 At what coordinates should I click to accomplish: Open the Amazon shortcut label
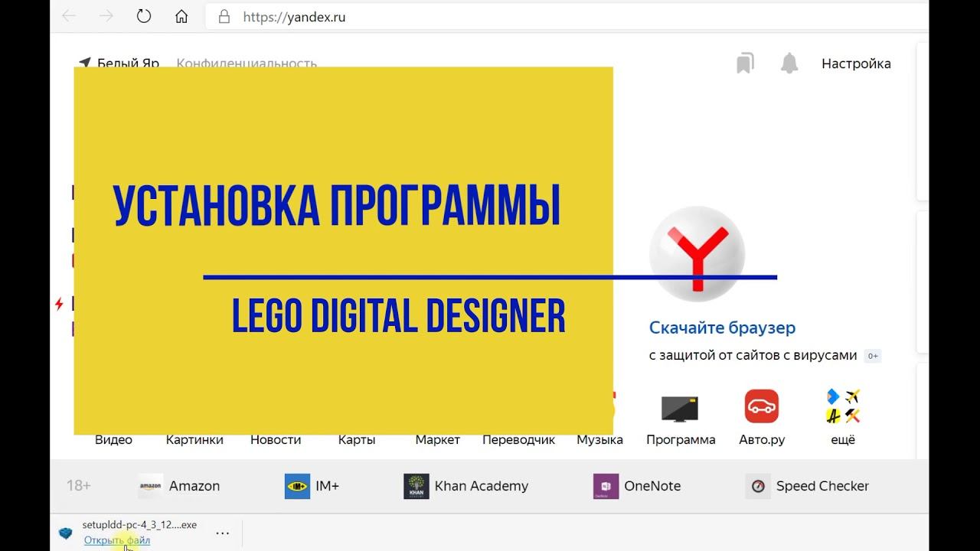(194, 486)
